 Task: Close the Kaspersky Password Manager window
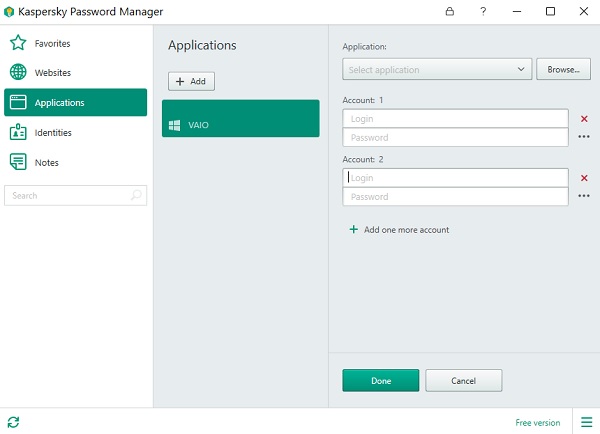tap(584, 11)
